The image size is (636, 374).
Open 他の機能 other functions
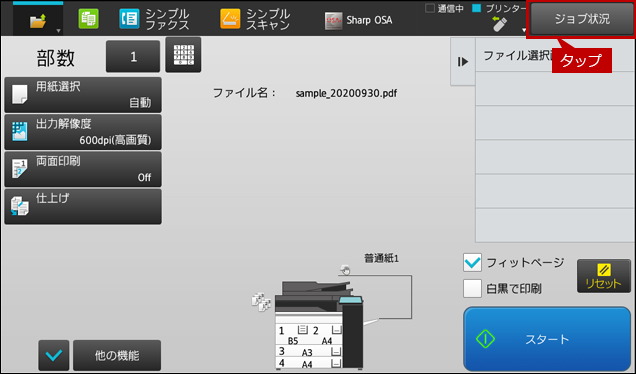(117, 355)
